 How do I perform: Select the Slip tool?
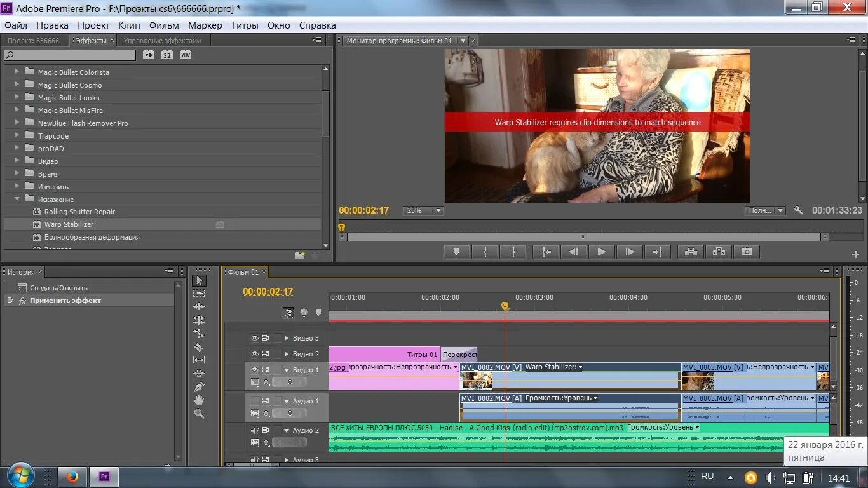[x=199, y=360]
